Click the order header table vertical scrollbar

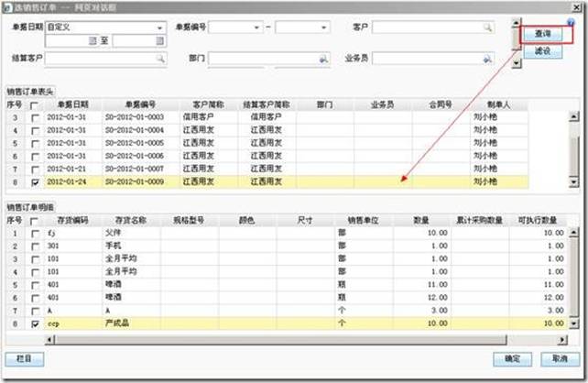point(574,147)
